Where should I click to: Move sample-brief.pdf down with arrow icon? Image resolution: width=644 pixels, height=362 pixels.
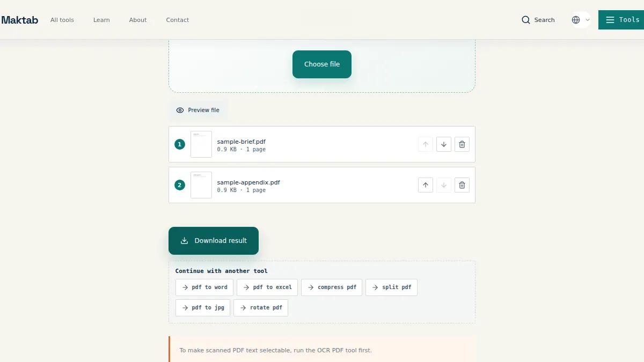pyautogui.click(x=444, y=144)
